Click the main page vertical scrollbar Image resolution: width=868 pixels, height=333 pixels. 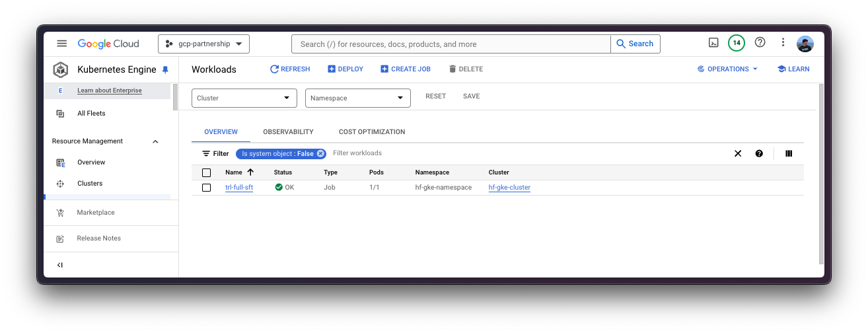click(x=822, y=173)
